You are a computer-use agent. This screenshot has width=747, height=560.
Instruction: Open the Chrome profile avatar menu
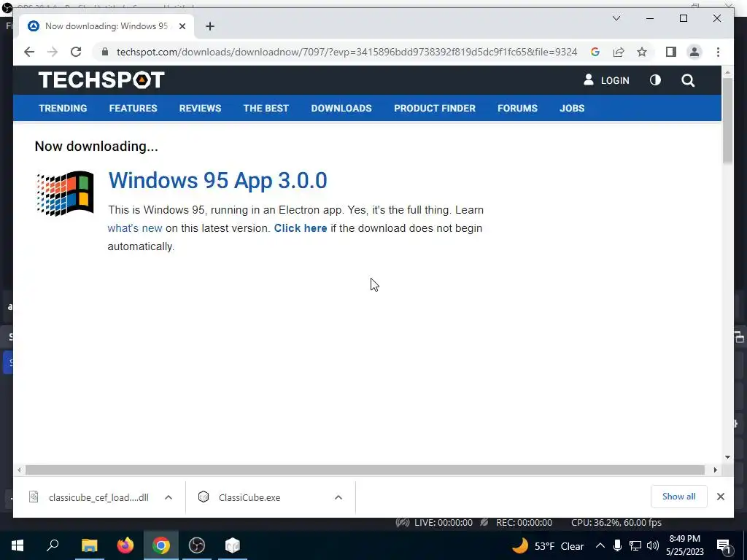click(x=694, y=52)
